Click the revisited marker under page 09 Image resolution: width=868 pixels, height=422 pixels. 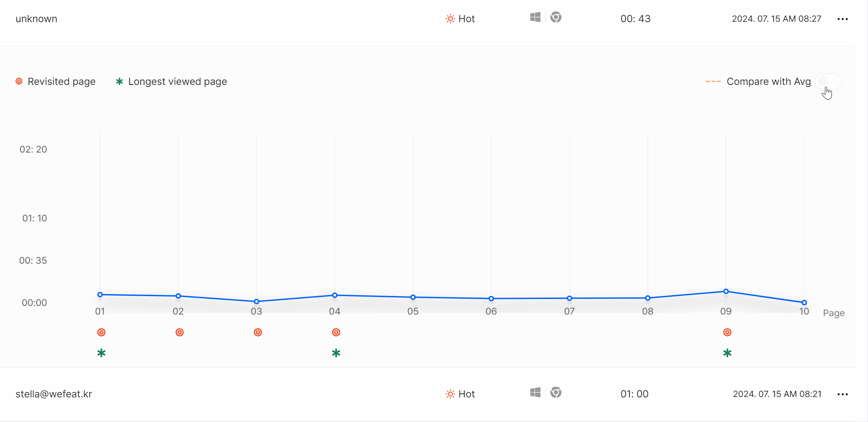tap(727, 332)
